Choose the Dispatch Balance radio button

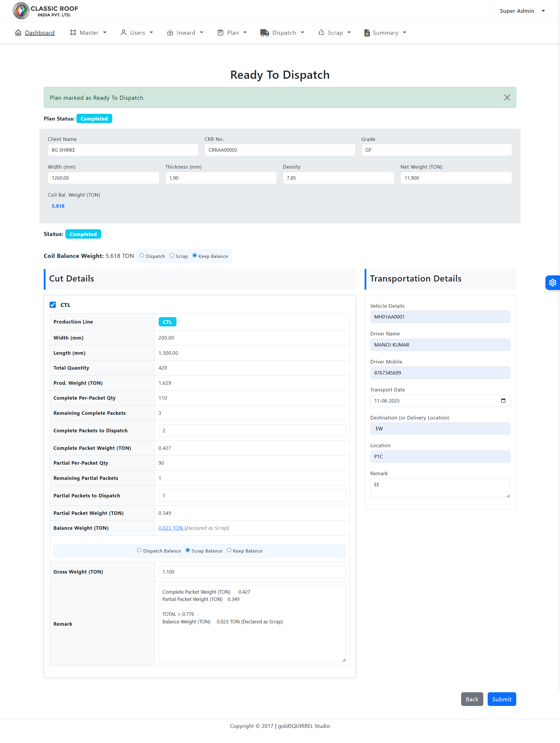tap(139, 550)
